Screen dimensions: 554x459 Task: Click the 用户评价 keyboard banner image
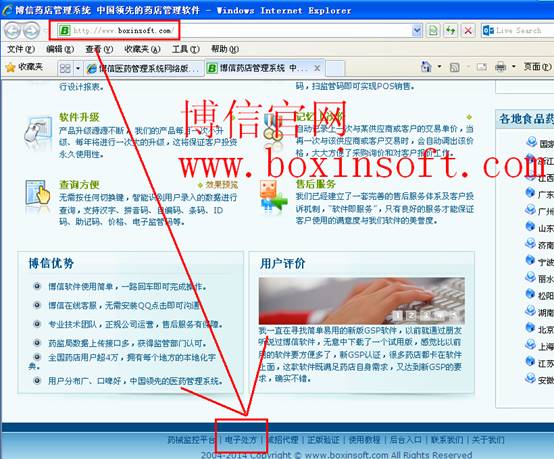point(361,301)
